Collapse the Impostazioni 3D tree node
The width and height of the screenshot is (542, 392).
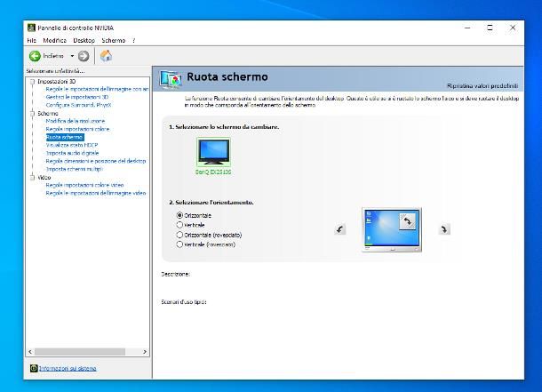[x=32, y=82]
